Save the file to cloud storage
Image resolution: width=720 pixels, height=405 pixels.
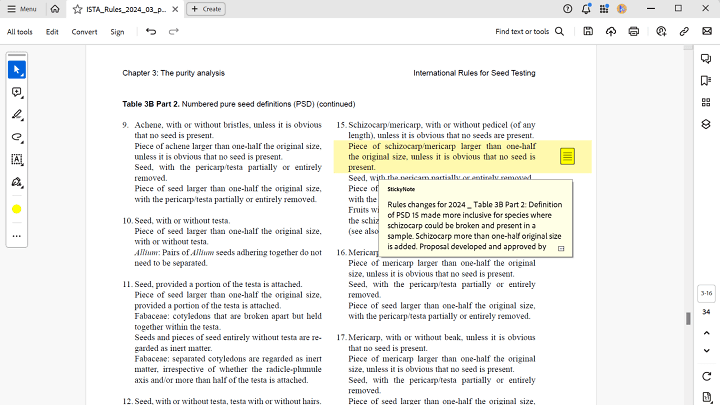[610, 31]
